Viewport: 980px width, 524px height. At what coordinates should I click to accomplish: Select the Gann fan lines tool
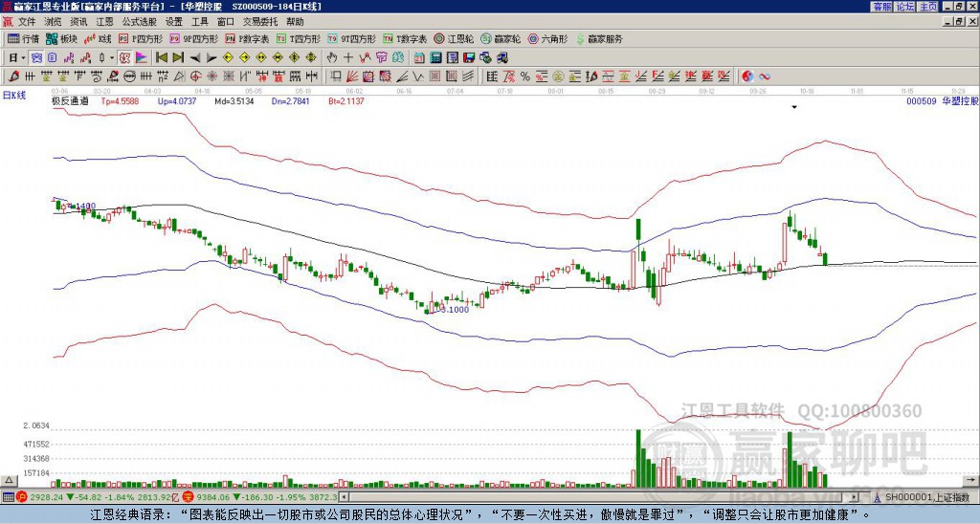tap(352, 76)
